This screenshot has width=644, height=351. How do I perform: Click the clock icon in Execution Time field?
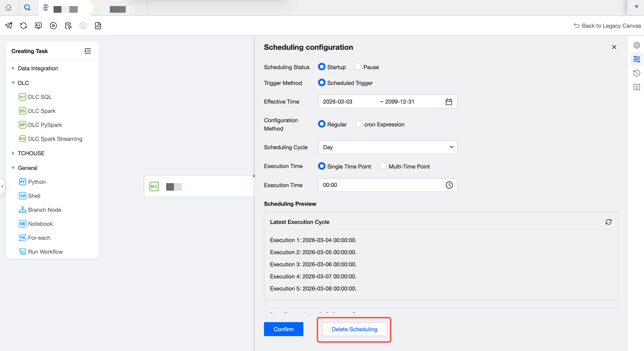pos(449,185)
